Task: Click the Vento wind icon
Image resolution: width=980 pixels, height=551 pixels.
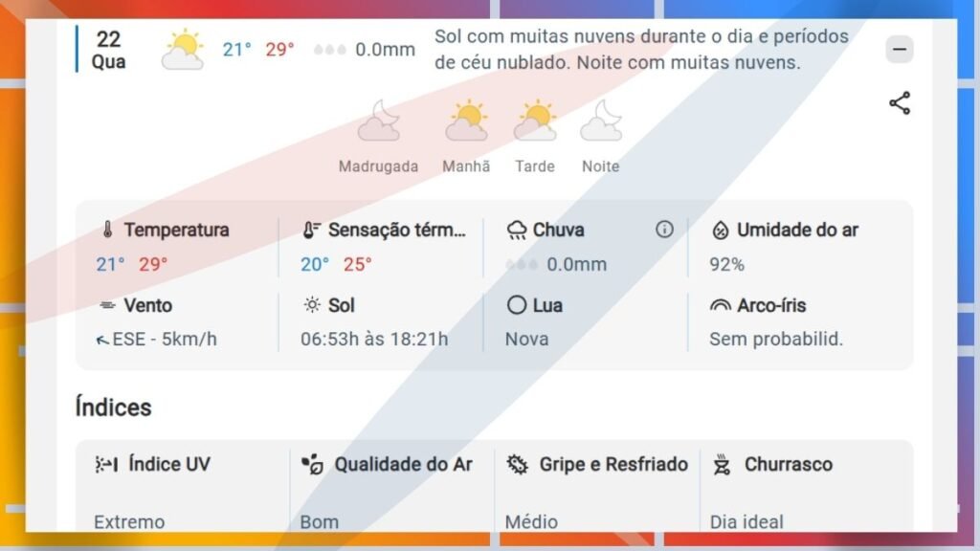Action: point(108,306)
